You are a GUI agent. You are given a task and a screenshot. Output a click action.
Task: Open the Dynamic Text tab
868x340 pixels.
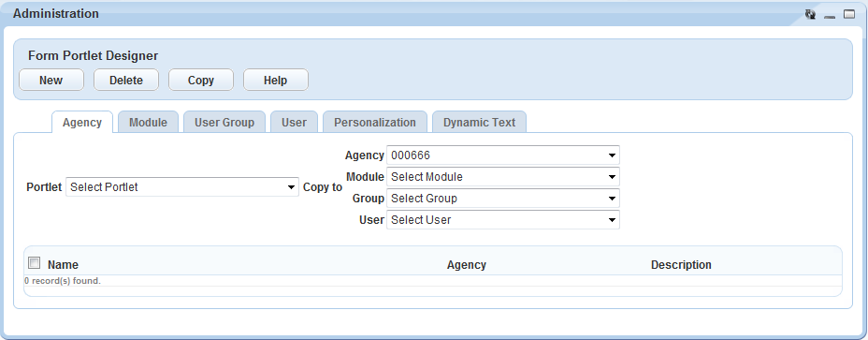pyautogui.click(x=480, y=123)
